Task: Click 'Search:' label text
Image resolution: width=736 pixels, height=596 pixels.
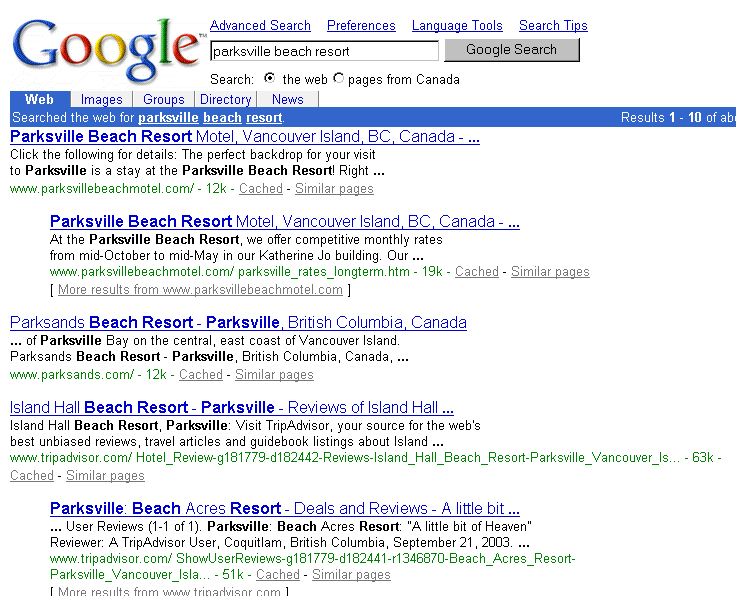Action: [232, 79]
